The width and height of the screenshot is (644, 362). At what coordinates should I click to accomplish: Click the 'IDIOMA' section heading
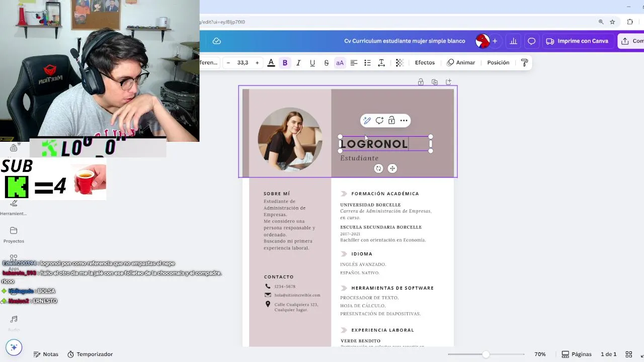pyautogui.click(x=362, y=254)
